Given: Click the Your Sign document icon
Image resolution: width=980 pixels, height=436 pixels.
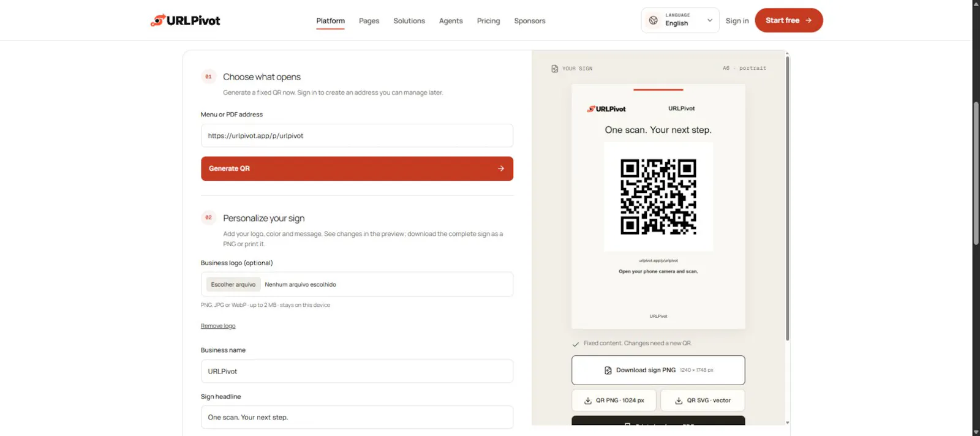Looking at the screenshot, I should click(555, 69).
